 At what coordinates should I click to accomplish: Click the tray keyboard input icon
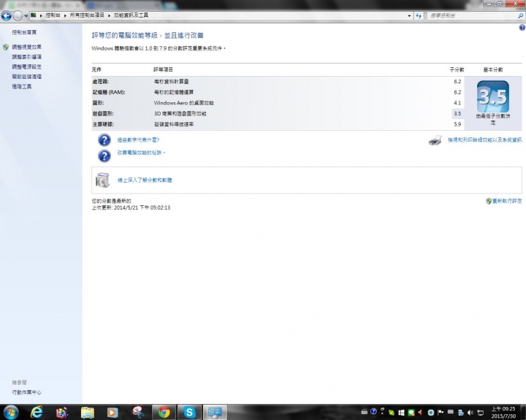click(365, 412)
